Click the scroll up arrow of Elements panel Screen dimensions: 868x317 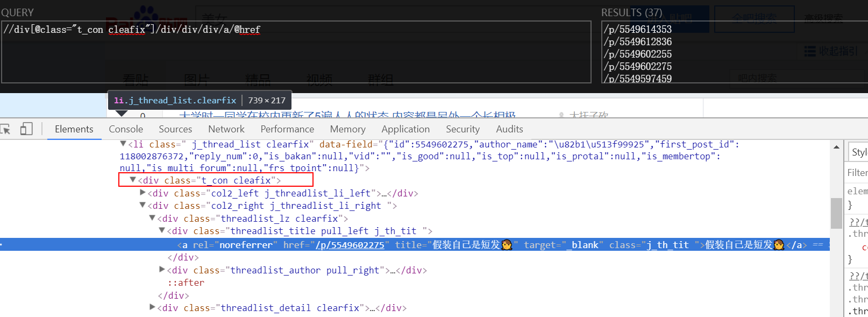836,147
